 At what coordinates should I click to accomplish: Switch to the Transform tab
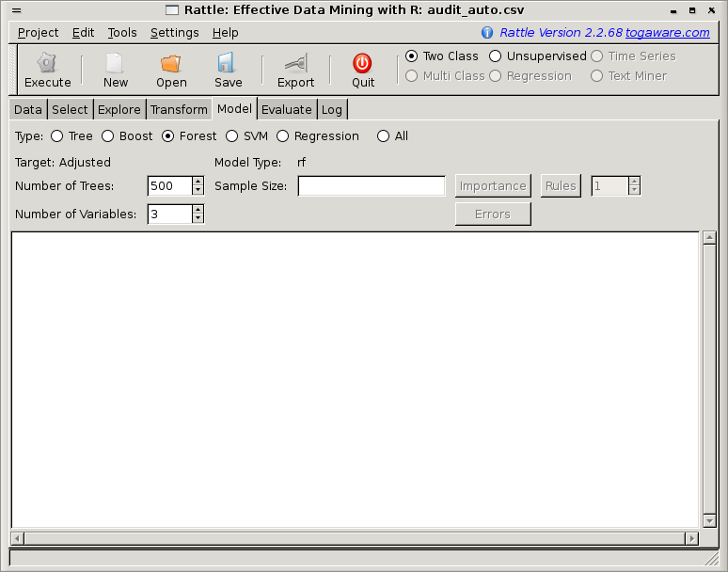pyautogui.click(x=179, y=109)
